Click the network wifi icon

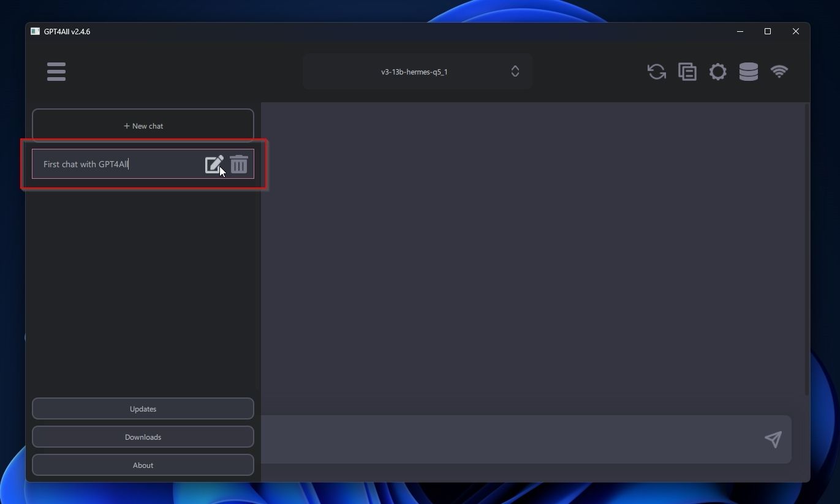click(779, 72)
